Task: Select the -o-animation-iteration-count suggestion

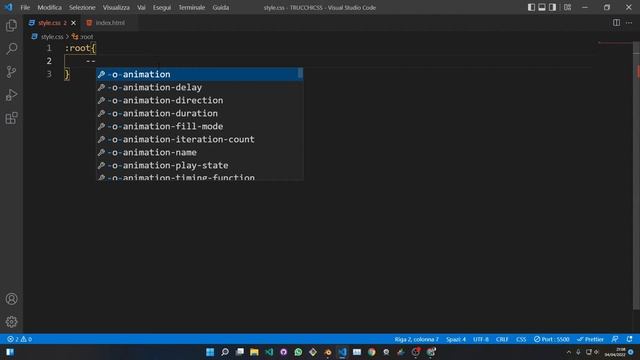Action: pos(200,140)
